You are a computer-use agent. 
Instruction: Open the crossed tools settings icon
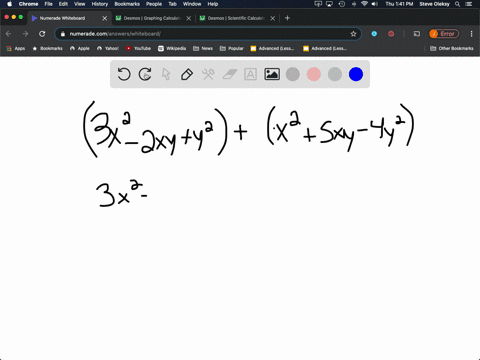208,74
